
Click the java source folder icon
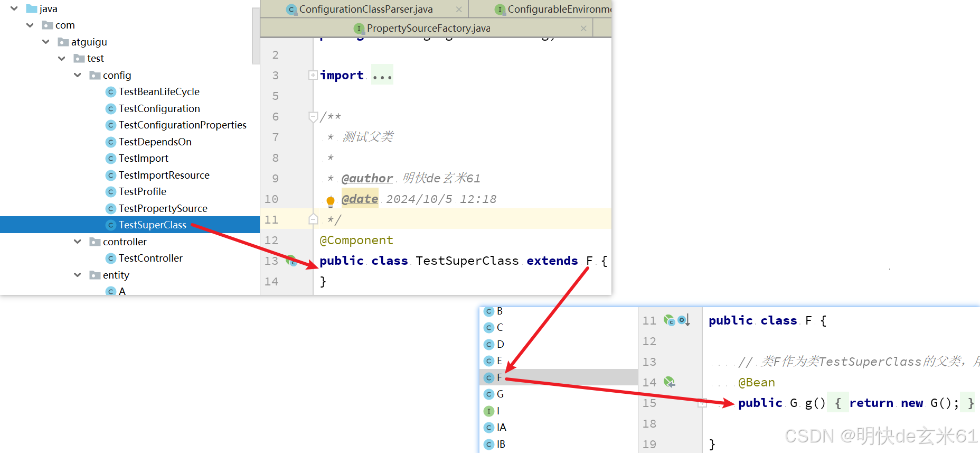coord(32,8)
